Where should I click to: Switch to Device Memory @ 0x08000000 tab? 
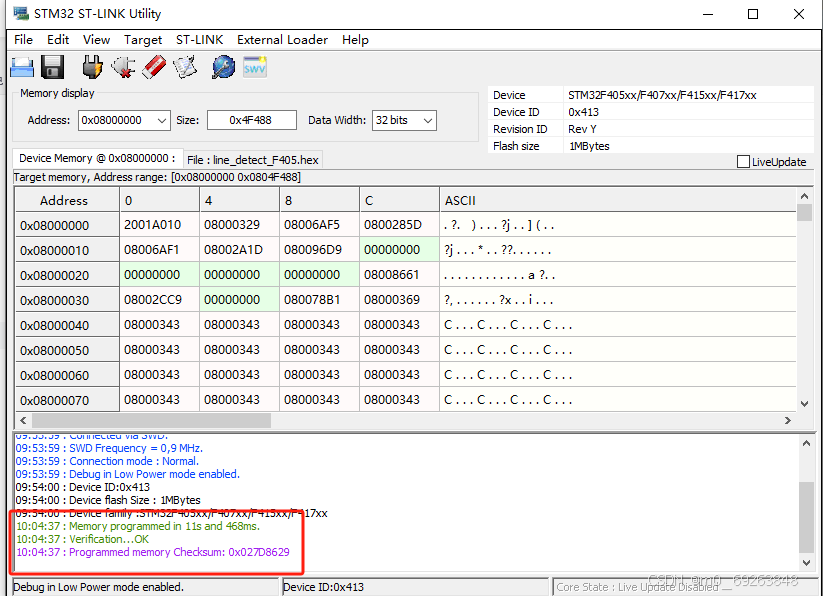tap(97, 158)
